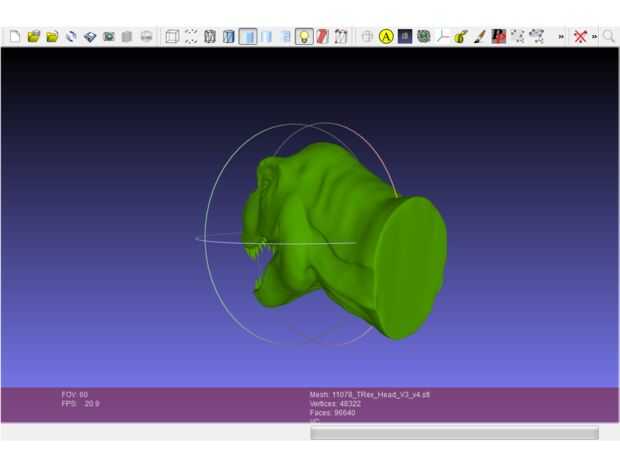Click the grey disabled layer icon

(127, 37)
